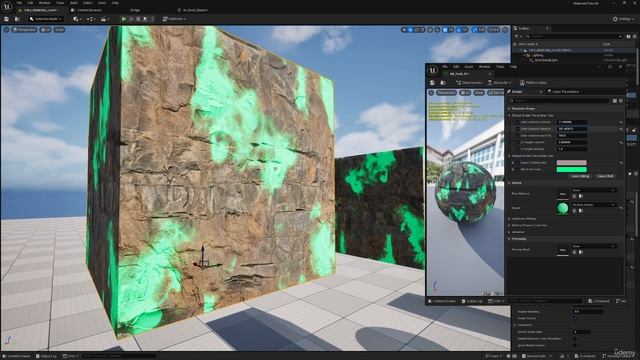Click property matrix grid icon beside Details search

click(615, 100)
